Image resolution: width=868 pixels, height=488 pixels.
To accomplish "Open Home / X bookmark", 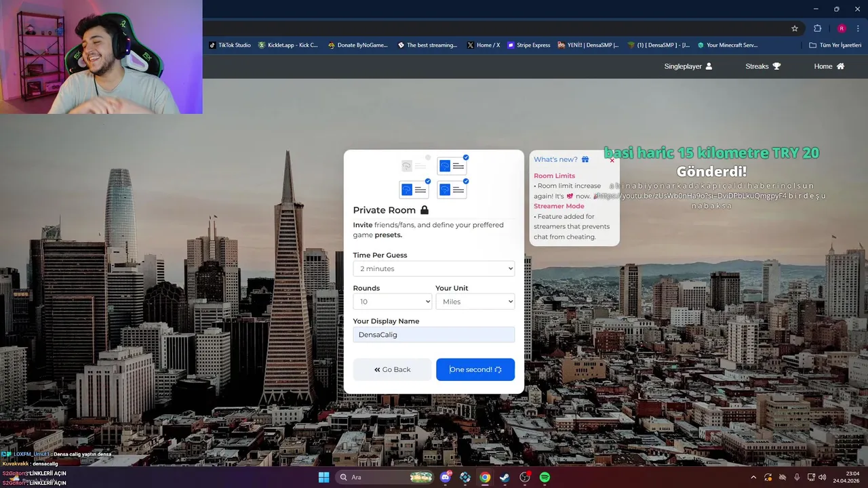I will 484,45.
